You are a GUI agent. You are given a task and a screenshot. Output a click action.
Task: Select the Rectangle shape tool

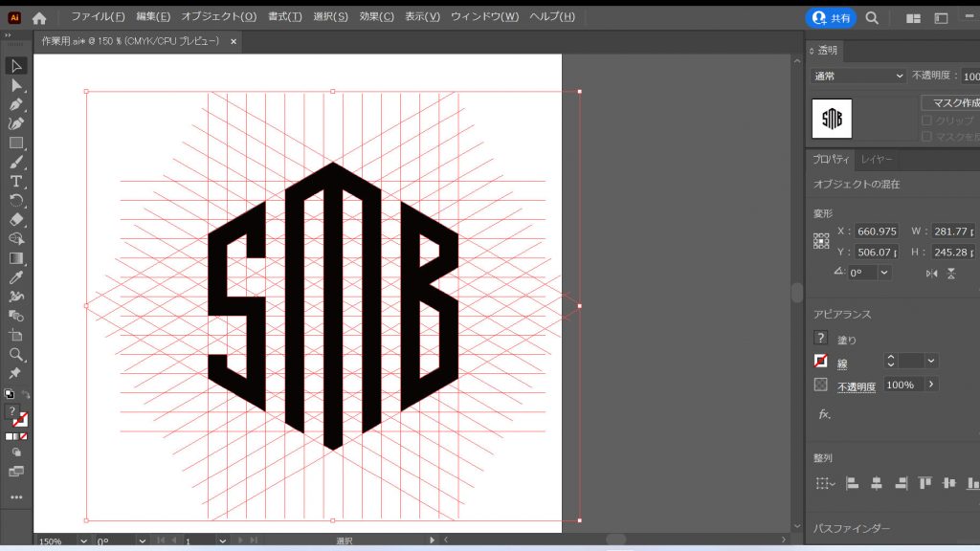click(x=16, y=143)
